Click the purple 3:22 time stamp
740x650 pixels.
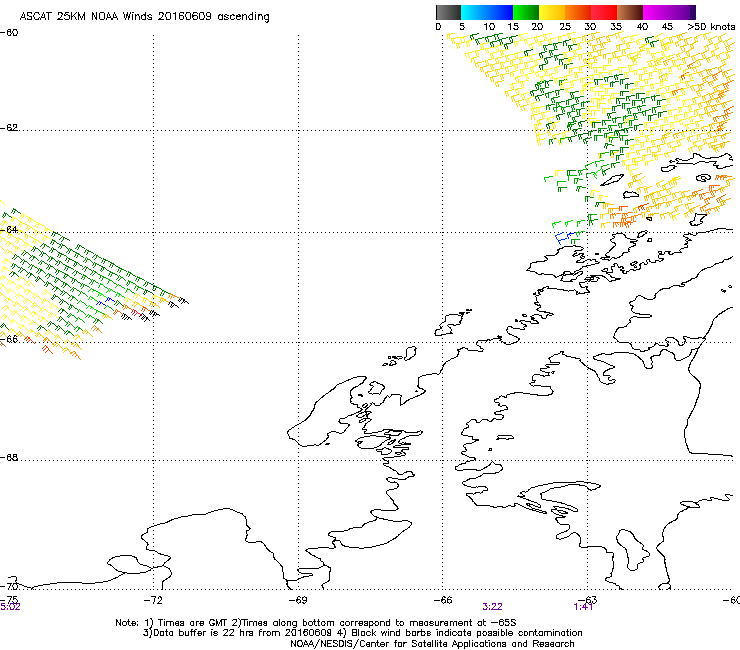tap(492, 607)
